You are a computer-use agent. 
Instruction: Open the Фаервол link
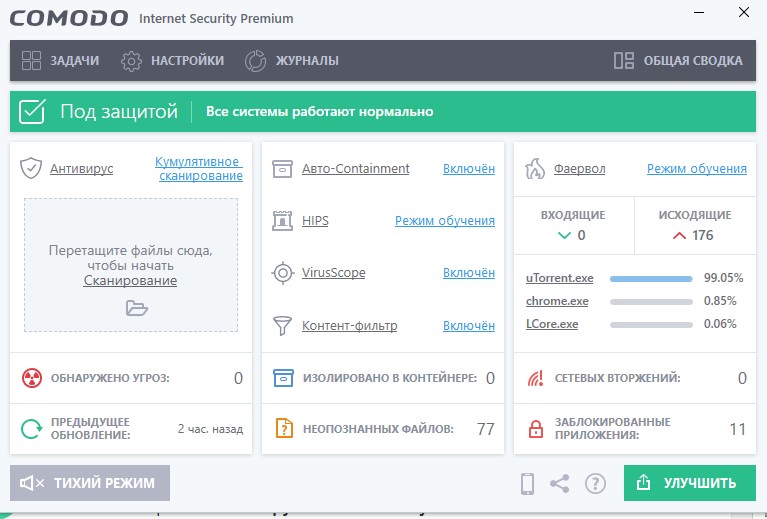click(579, 169)
